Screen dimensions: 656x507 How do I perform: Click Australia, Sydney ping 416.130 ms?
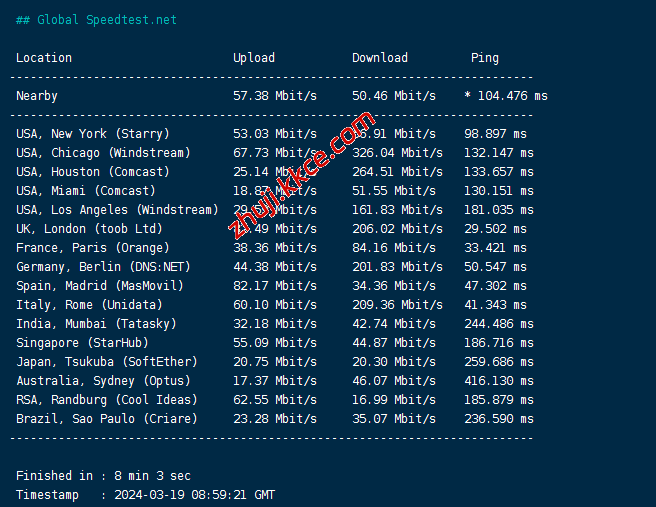point(499,381)
